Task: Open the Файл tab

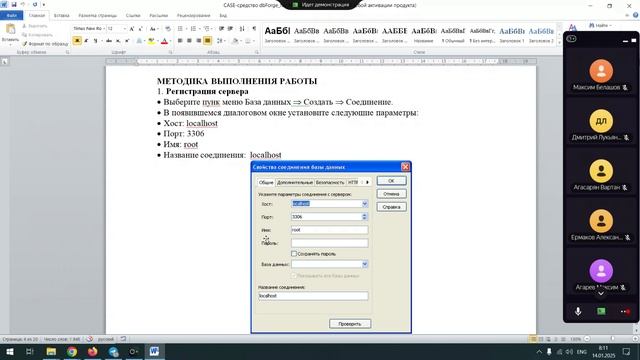Action: click(x=11, y=16)
